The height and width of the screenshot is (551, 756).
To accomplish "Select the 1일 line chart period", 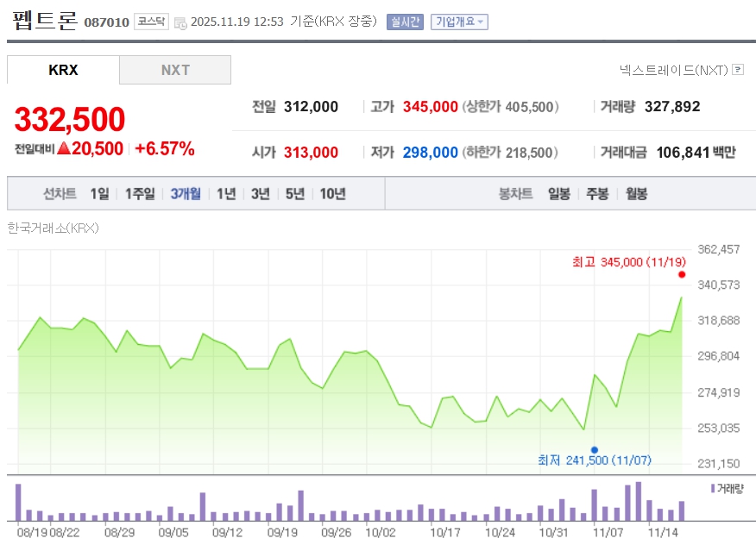I will pyautogui.click(x=99, y=194).
